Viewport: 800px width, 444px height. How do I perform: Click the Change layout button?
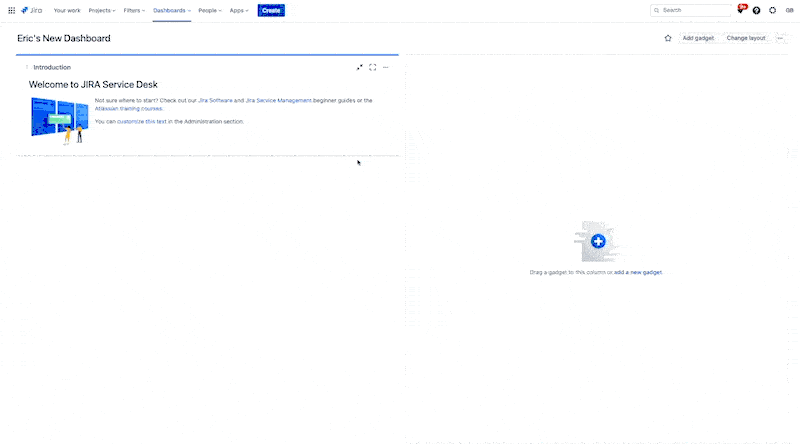(746, 38)
